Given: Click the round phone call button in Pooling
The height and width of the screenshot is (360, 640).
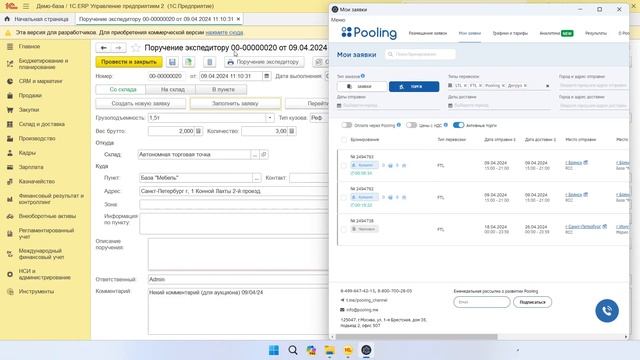Looking at the screenshot, I should coord(607,311).
